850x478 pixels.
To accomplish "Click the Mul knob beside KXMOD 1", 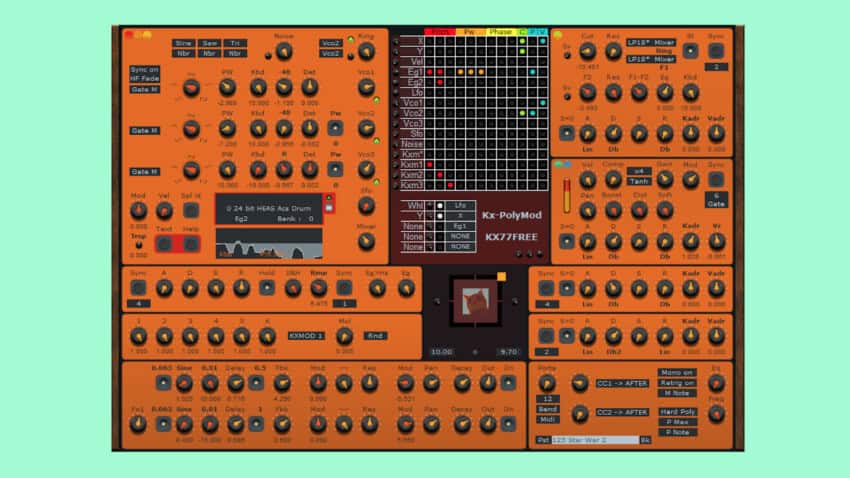I will point(344,337).
